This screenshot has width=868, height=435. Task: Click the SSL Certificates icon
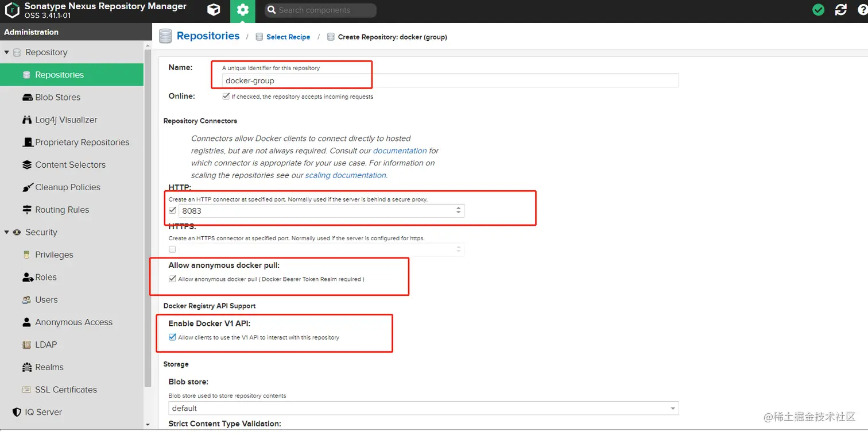click(27, 390)
